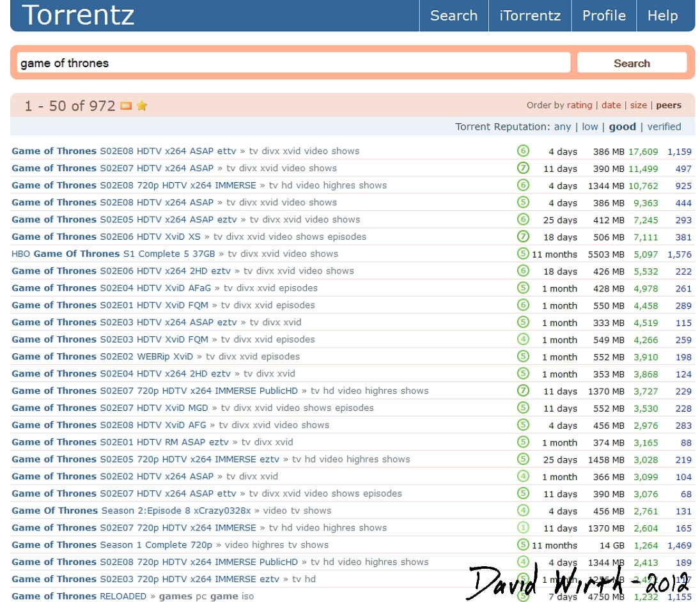The image size is (700, 602).
Task: Open S02E06 HDTV XviD XS torrent
Action: (106, 236)
